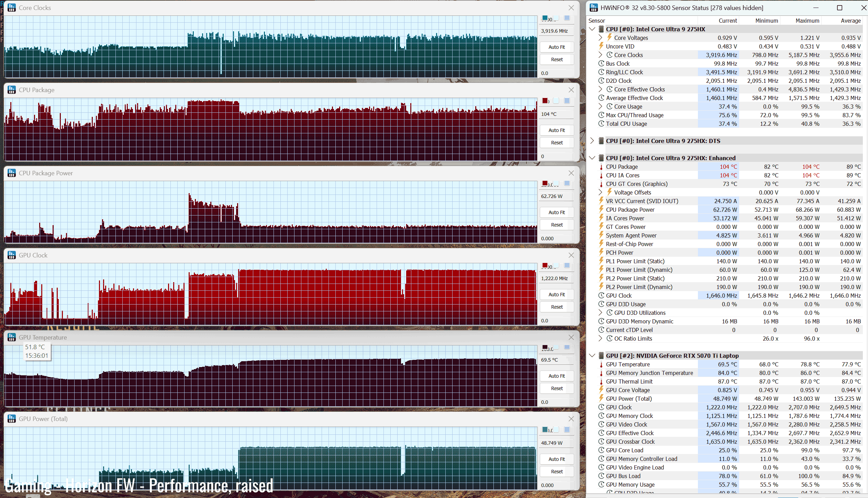Click the HWiNFO icon in Core Clocks titlebar
Screen dimensions: 868x498
pyautogui.click(x=12, y=8)
